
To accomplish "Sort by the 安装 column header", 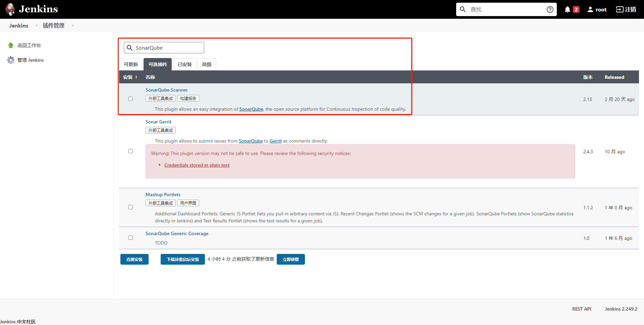I will point(130,77).
